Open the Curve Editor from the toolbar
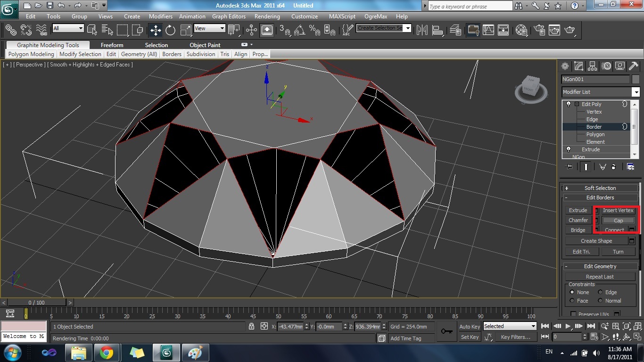This screenshot has width=644, height=362. click(x=488, y=30)
